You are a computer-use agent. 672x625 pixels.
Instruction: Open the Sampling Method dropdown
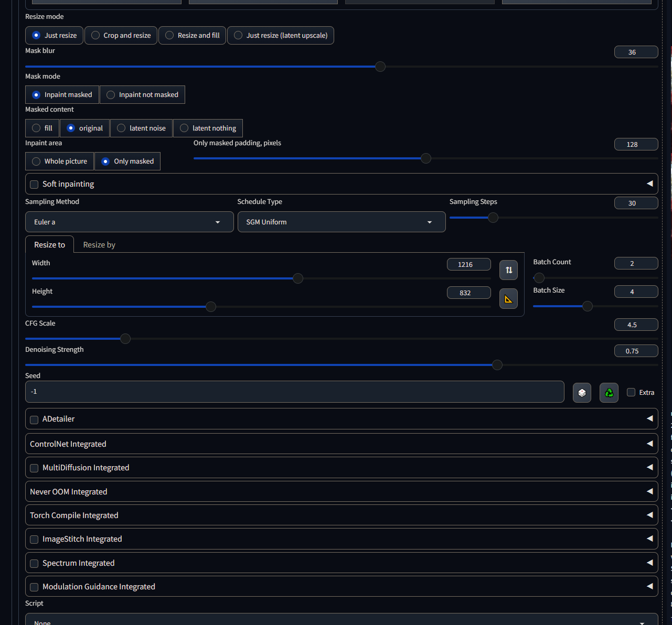click(x=130, y=222)
